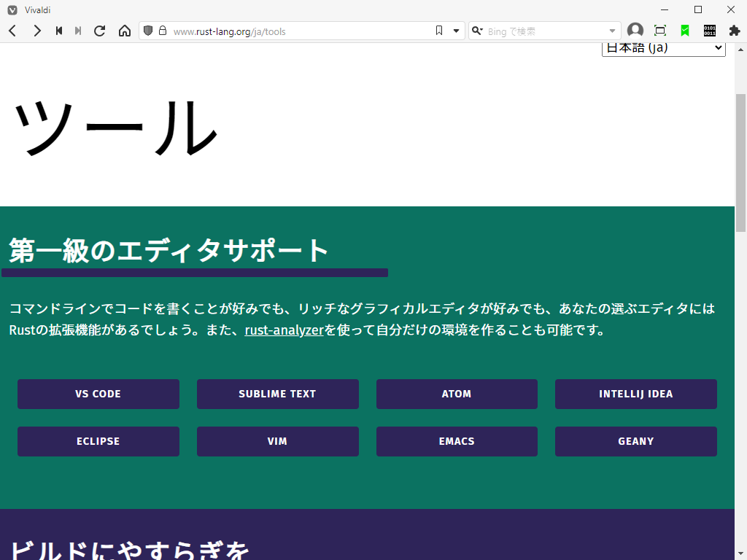Viewport: 747px width, 560px height.
Task: Open the binary digits extension icon
Action: coord(709,31)
